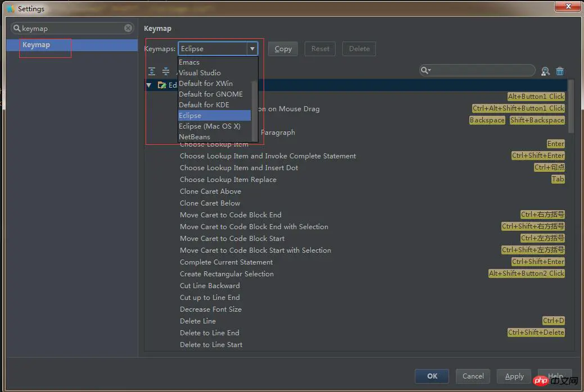Click the Collapse All icon in keymap toolbar
Viewport: 584px width, 392px height.
click(166, 71)
